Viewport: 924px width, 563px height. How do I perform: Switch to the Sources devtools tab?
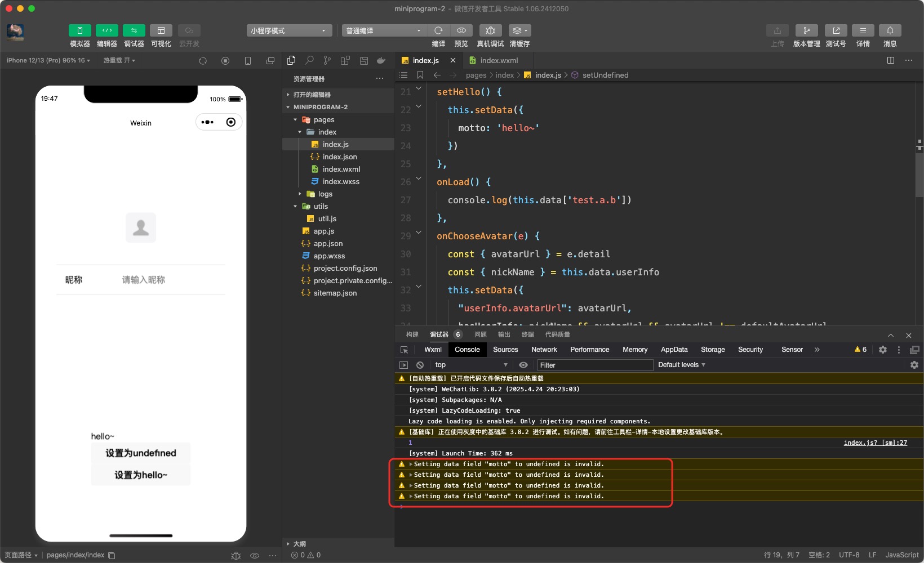coord(505,350)
